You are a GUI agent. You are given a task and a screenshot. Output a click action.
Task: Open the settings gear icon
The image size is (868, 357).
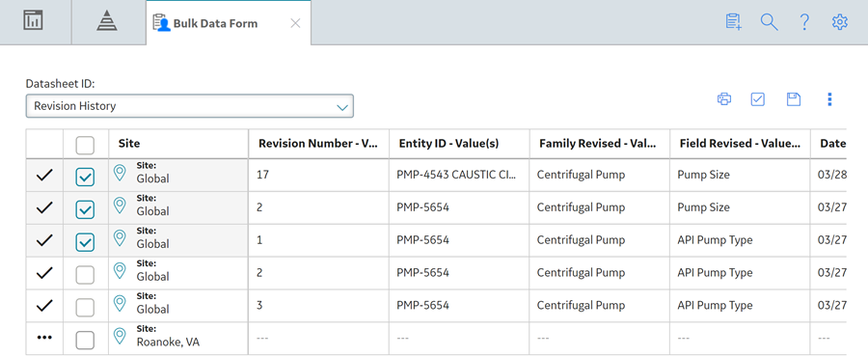(x=840, y=22)
